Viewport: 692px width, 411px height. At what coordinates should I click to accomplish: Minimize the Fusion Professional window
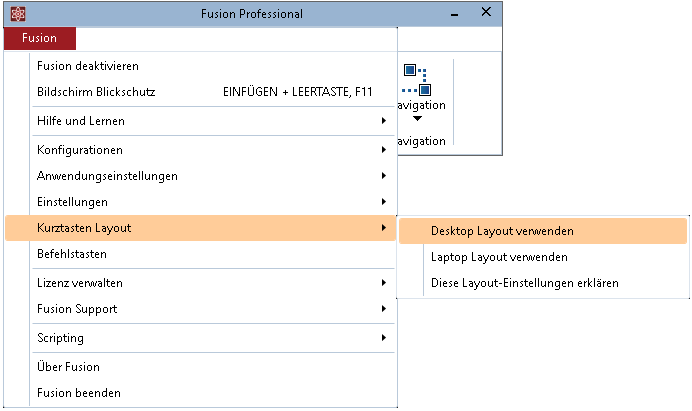click(x=455, y=13)
